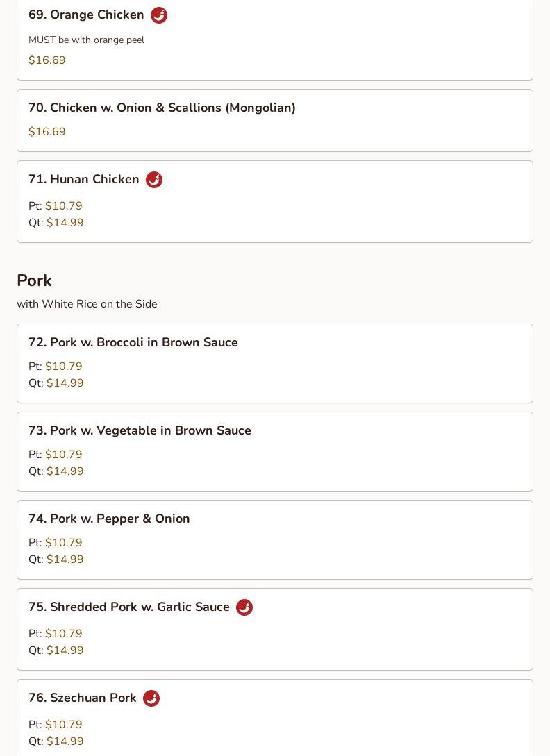Open 71. Hunan Chicken menu item

click(x=83, y=179)
